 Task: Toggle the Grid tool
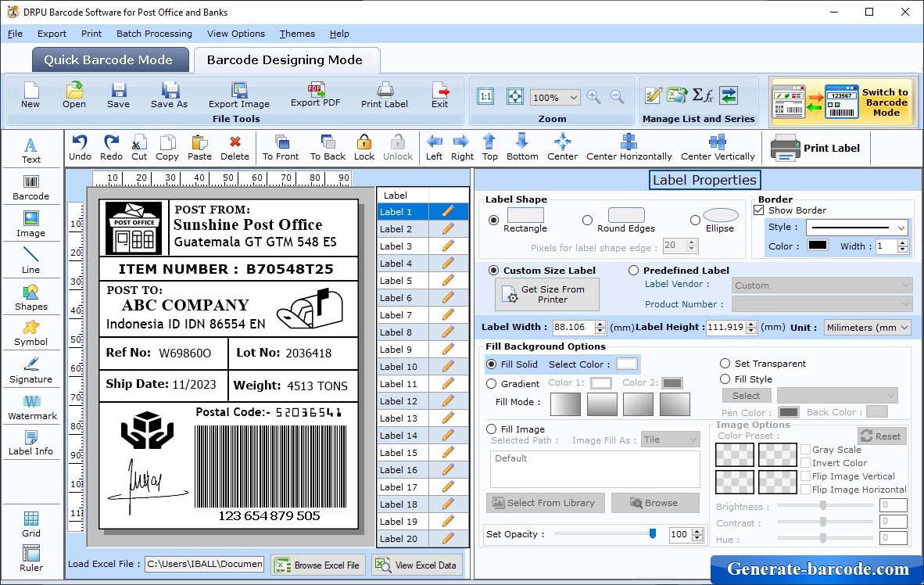tap(31, 524)
